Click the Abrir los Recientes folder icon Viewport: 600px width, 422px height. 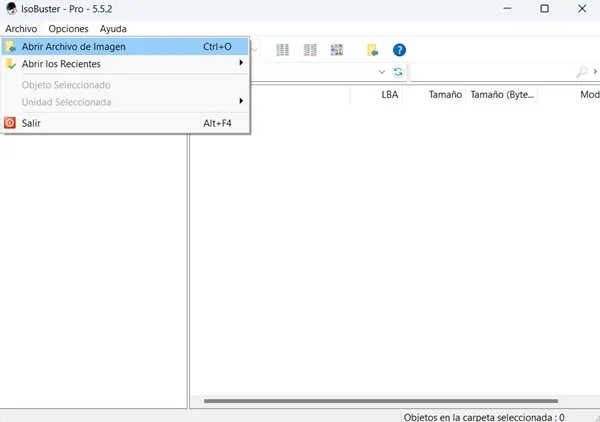point(11,64)
